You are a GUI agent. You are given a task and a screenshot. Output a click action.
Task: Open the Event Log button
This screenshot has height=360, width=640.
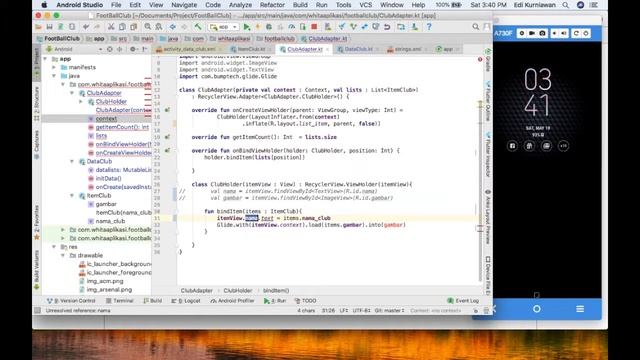[x=463, y=301]
